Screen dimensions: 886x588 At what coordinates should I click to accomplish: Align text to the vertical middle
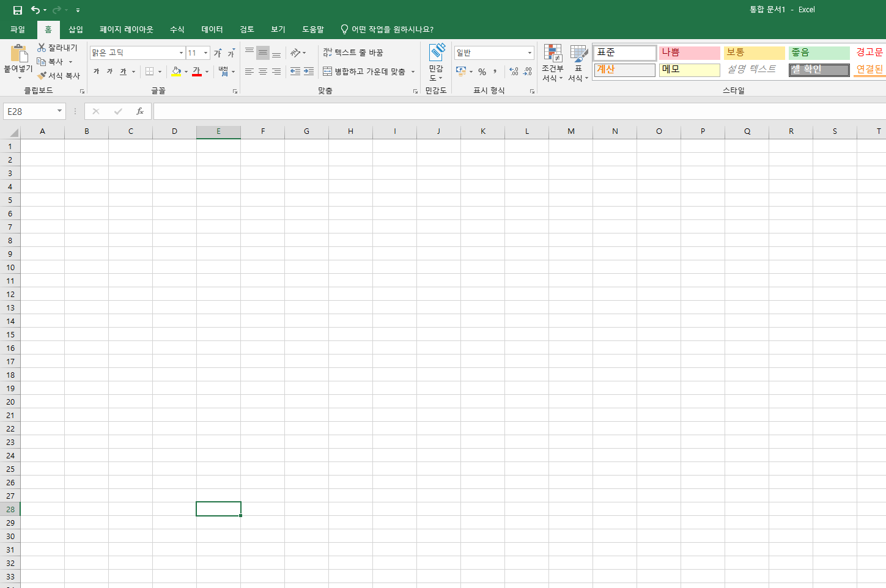263,53
